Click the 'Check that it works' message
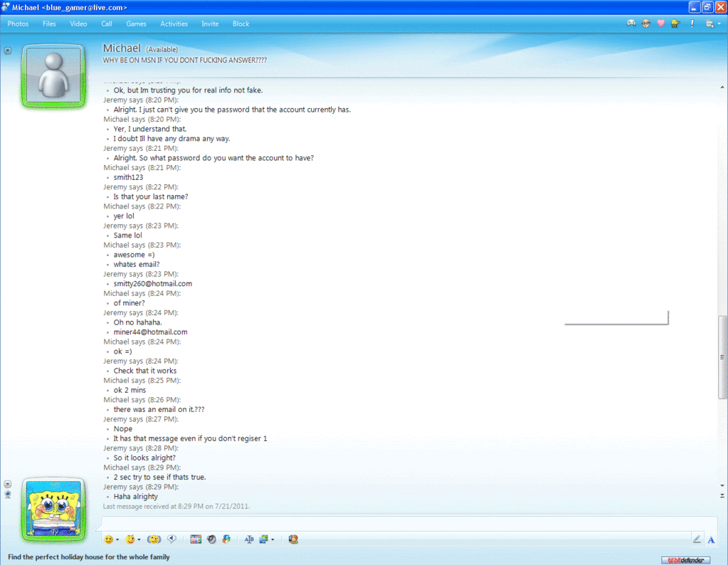This screenshot has height=565, width=728. coord(145,371)
